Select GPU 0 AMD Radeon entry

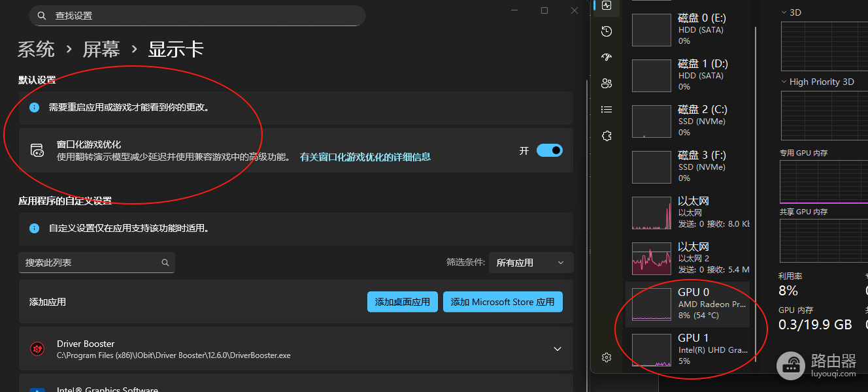click(688, 304)
